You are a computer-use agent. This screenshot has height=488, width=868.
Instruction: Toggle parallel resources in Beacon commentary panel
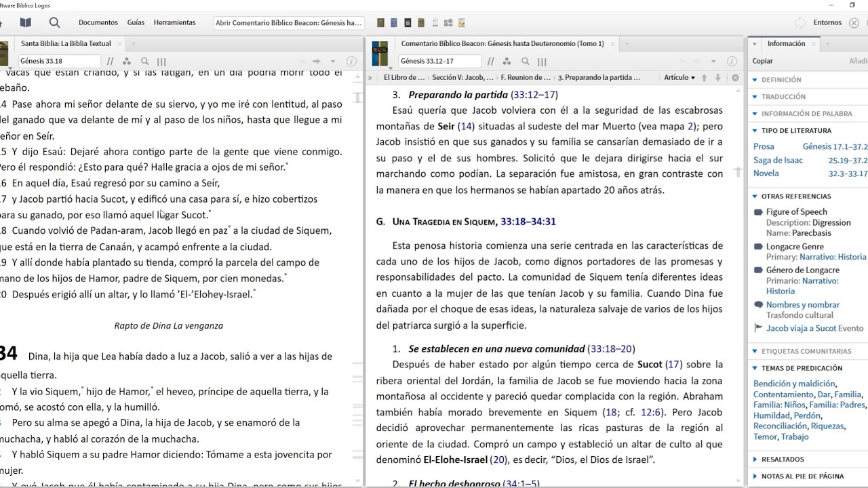tap(490, 61)
